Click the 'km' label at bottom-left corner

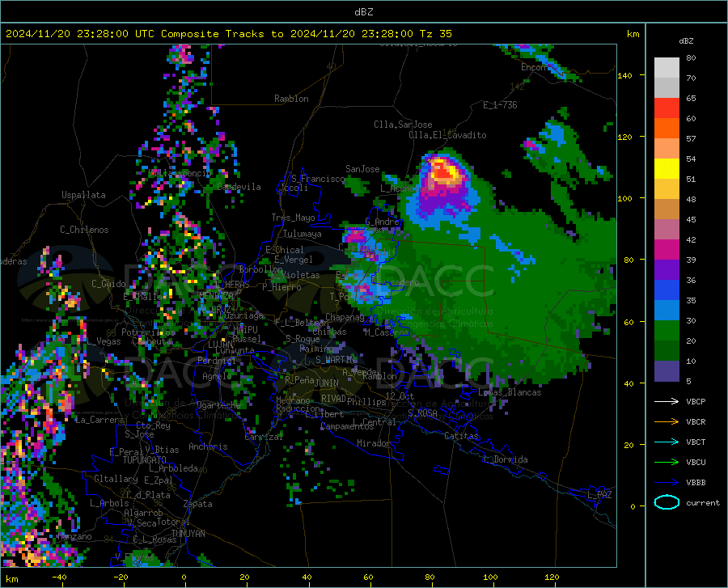11,579
